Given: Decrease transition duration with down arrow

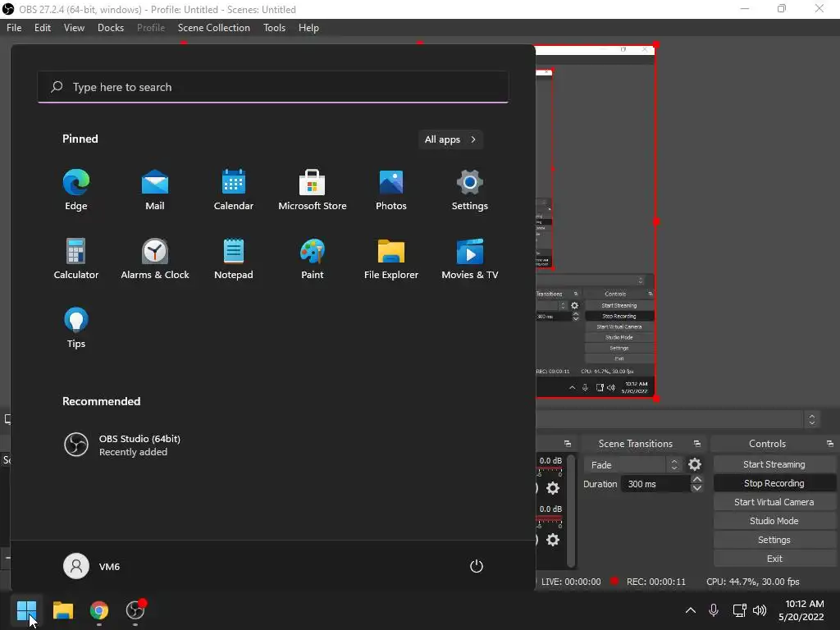Looking at the screenshot, I should click(x=696, y=488).
